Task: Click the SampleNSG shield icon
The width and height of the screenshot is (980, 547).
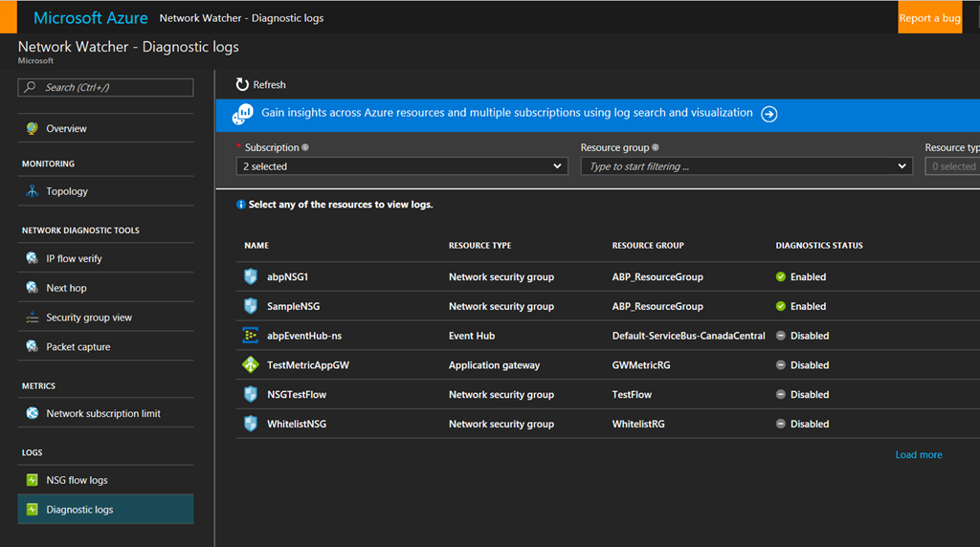Action: tap(251, 306)
